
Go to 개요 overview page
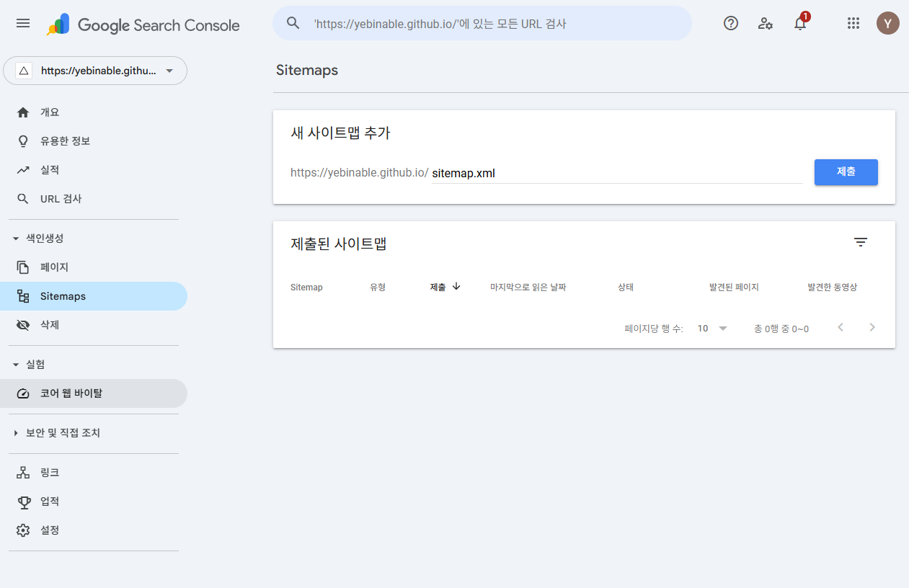point(94,112)
